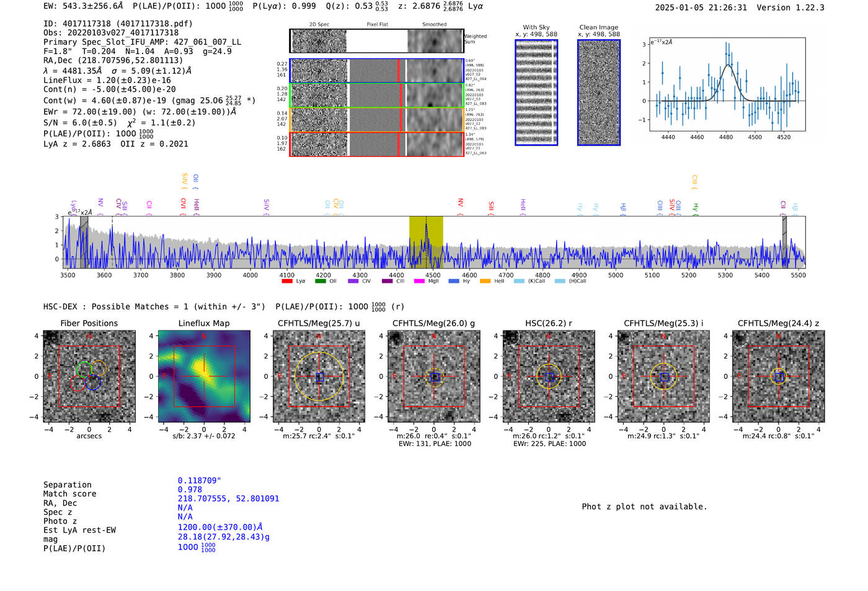Click the blue Hγ legend swatch
Screen dimensions: 868x591
coord(454,281)
